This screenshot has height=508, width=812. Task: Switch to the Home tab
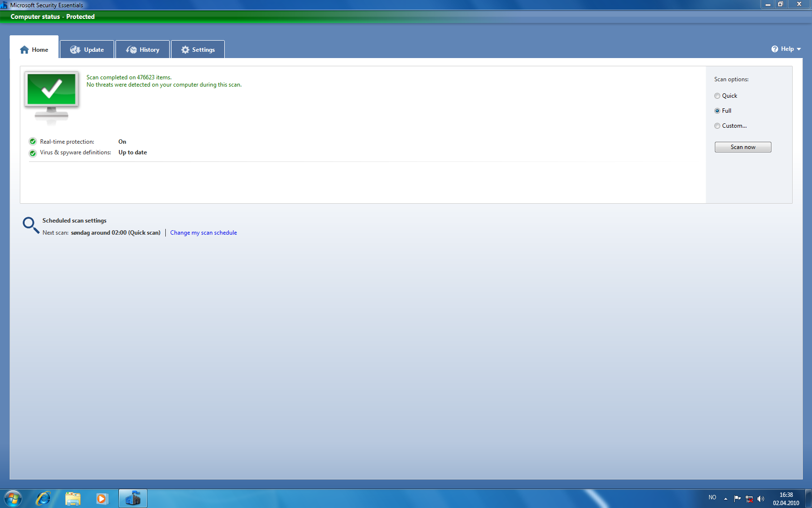click(x=34, y=47)
